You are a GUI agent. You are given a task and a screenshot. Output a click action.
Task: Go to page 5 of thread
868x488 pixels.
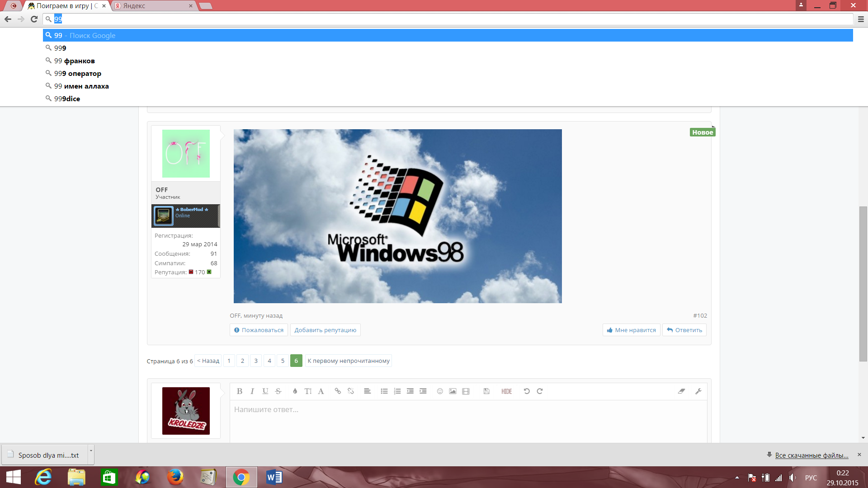(x=283, y=361)
